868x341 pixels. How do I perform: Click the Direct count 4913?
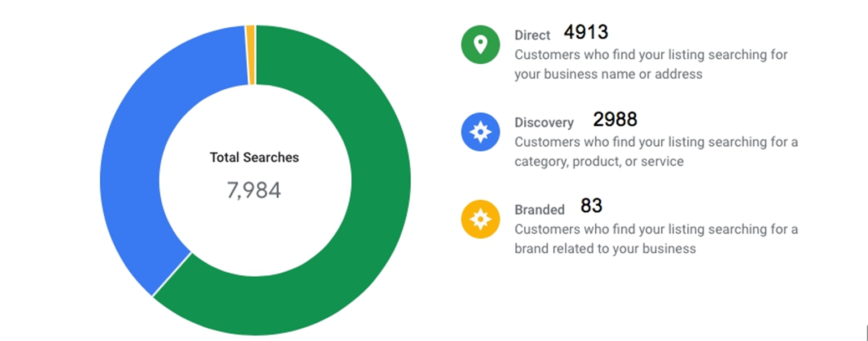585,32
